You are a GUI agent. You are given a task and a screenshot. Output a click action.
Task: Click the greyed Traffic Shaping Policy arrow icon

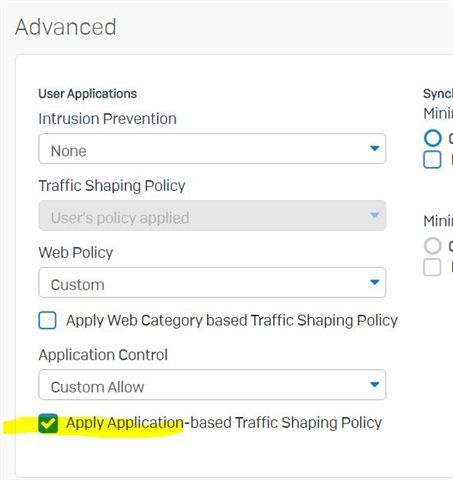click(375, 215)
